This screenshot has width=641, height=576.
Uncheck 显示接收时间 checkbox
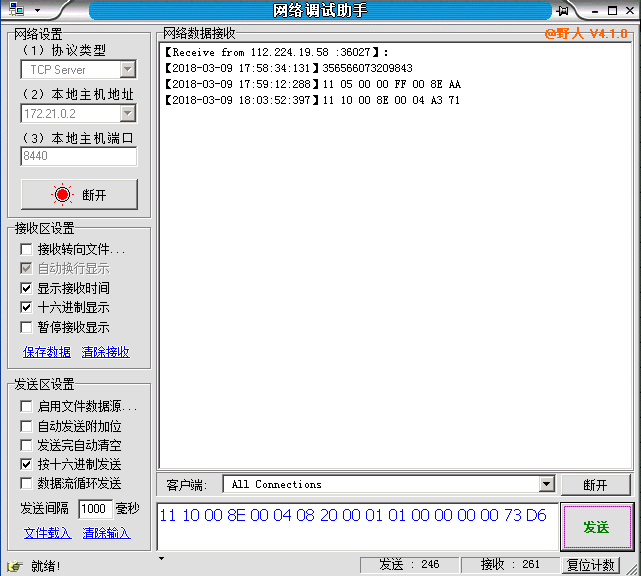pyautogui.click(x=26, y=288)
